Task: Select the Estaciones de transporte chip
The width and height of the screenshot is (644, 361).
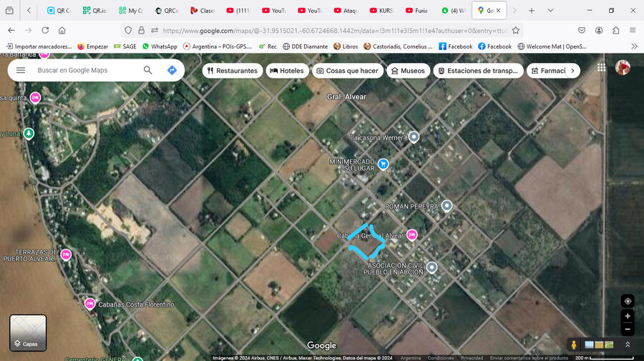Action: [479, 71]
